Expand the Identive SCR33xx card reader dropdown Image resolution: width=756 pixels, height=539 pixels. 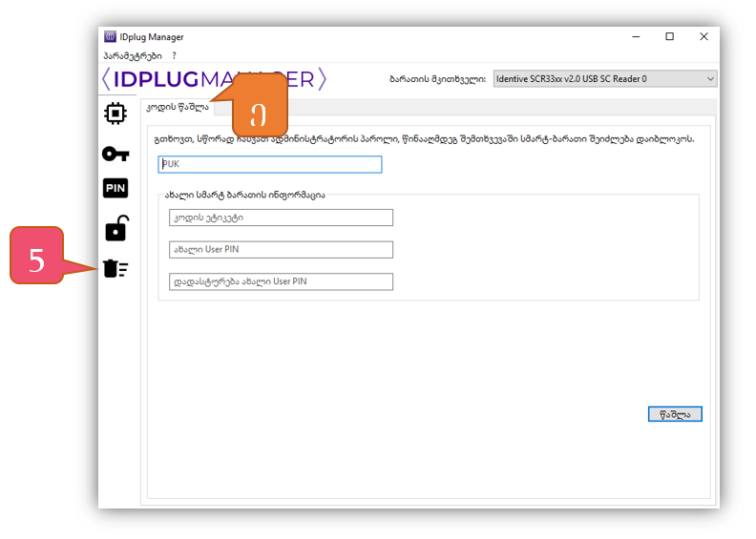coord(605,79)
